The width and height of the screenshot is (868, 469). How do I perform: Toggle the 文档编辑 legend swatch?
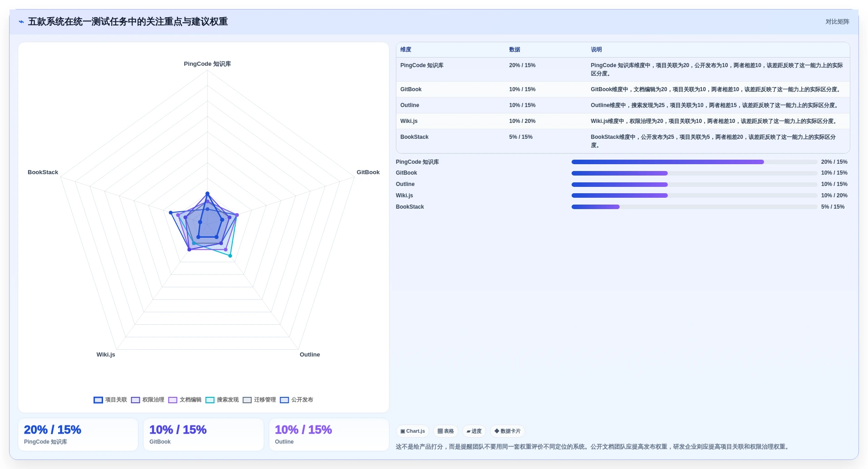coord(173,400)
